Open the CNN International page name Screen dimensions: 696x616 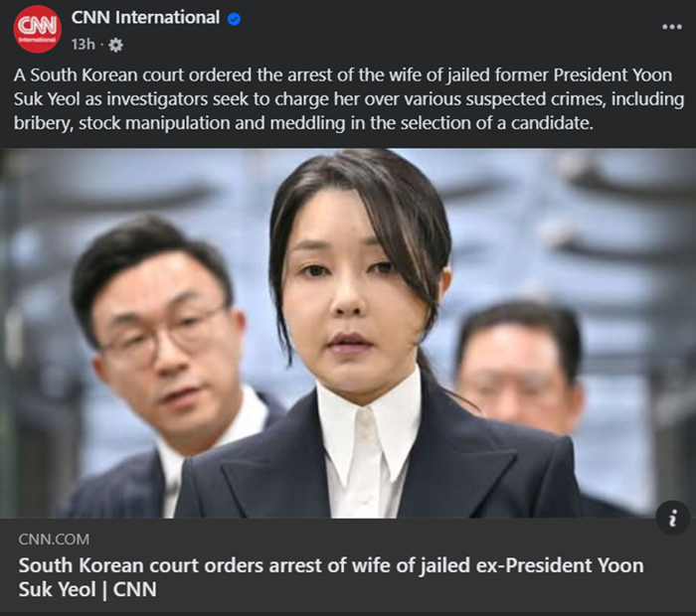pos(145,18)
